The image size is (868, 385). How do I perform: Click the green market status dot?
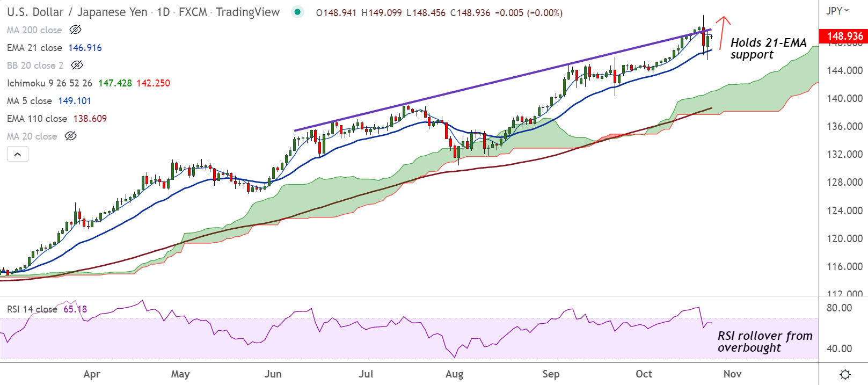pyautogui.click(x=297, y=12)
